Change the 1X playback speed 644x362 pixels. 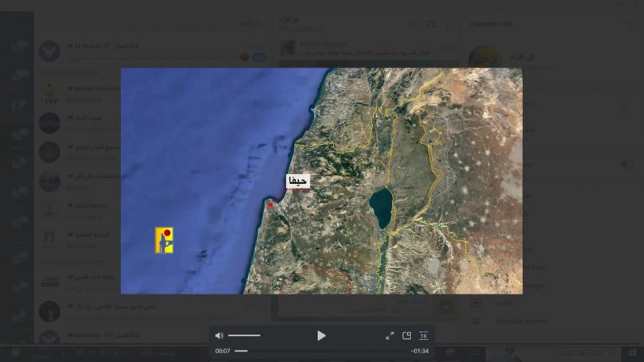[x=424, y=336]
